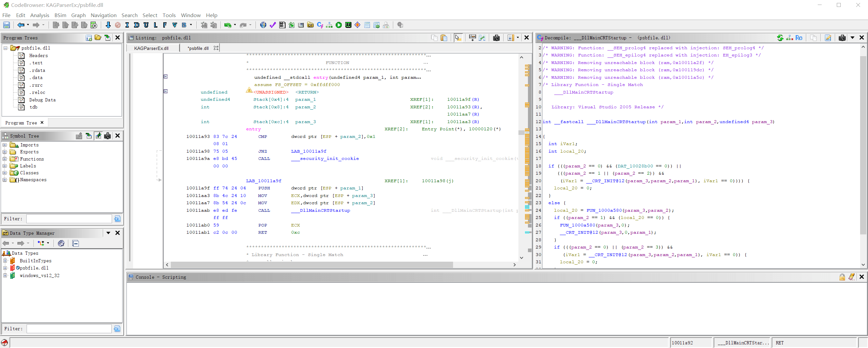
Task: Re-decompile with green refresh icon in Decompile panel
Action: coord(780,38)
